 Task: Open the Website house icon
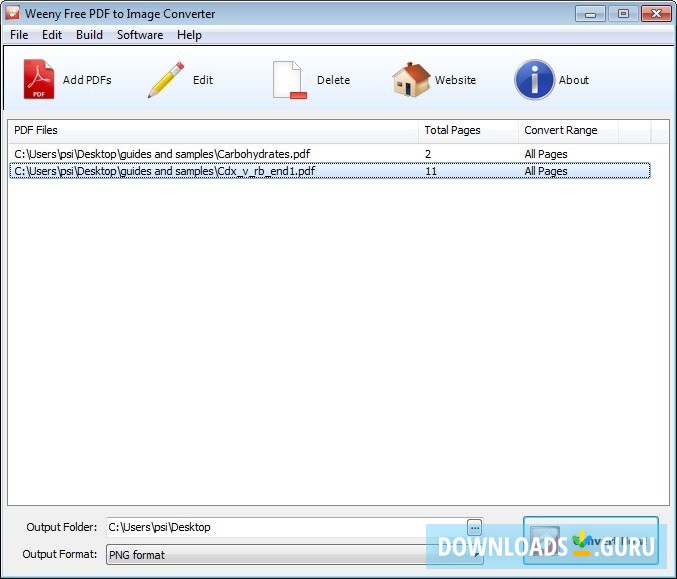click(411, 79)
